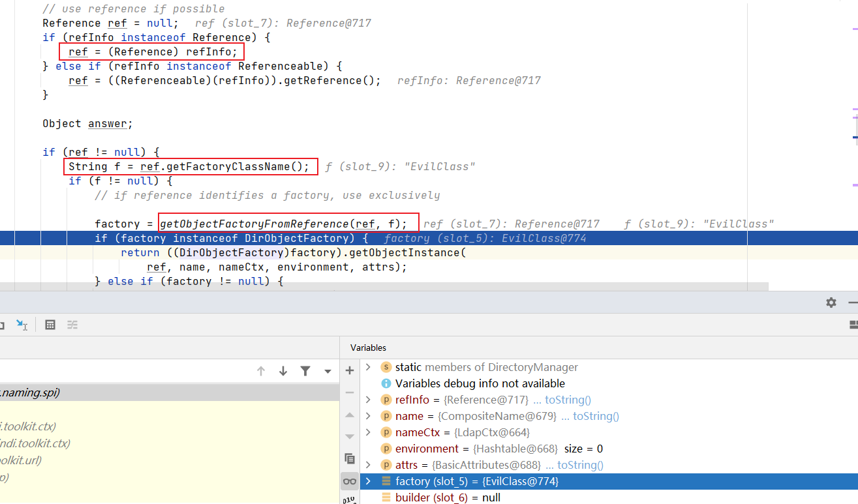The height and width of the screenshot is (504, 858).
Task: Click the info icon beside debug info message
Action: 386,383
